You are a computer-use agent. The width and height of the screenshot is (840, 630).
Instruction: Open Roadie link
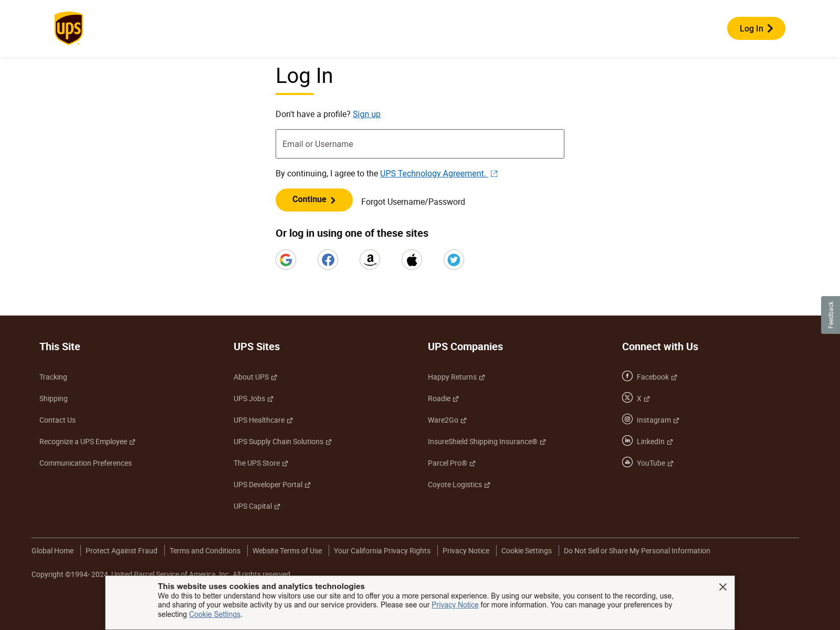[x=443, y=398]
